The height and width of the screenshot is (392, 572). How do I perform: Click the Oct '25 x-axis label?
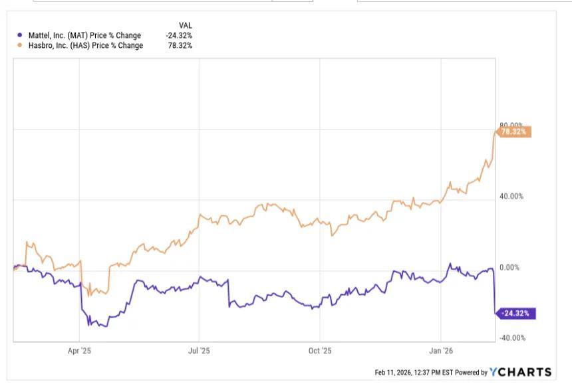(x=320, y=351)
